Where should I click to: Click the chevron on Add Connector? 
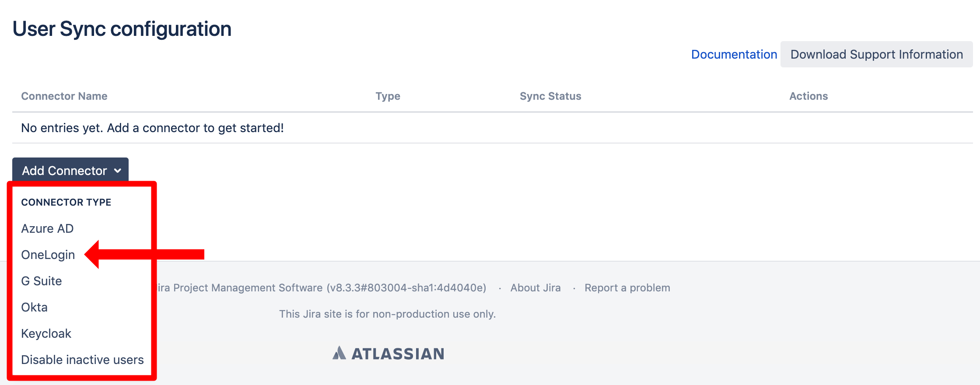coord(117,171)
